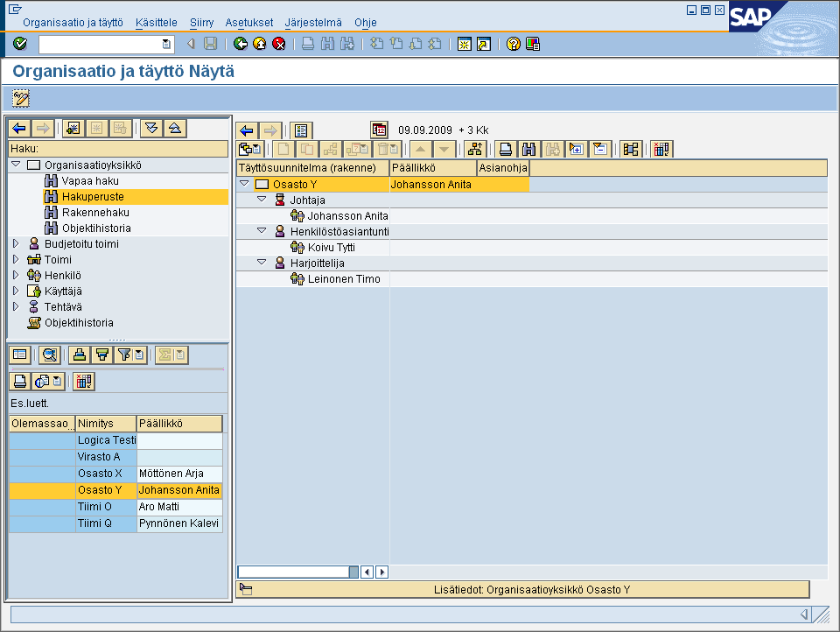Expand the Käyttäjä node
The image size is (840, 632).
click(x=16, y=291)
